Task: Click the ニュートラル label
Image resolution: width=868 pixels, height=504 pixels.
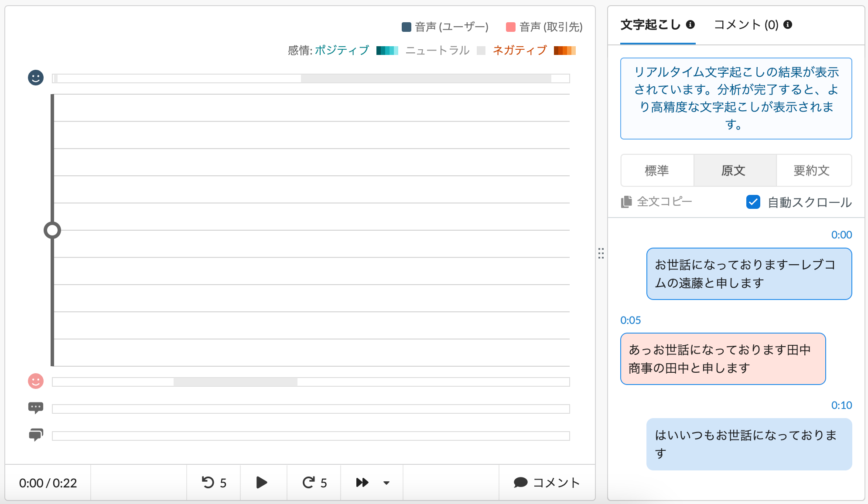Action: pos(437,51)
